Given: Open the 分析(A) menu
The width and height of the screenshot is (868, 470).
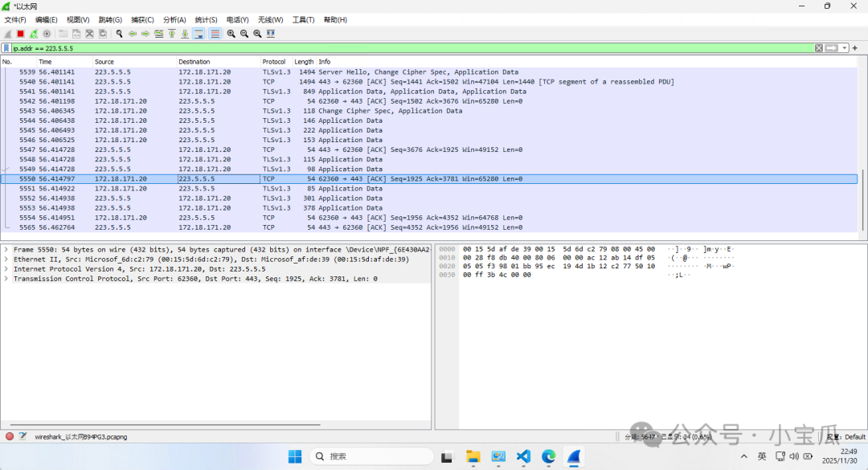Looking at the screenshot, I should tap(174, 19).
